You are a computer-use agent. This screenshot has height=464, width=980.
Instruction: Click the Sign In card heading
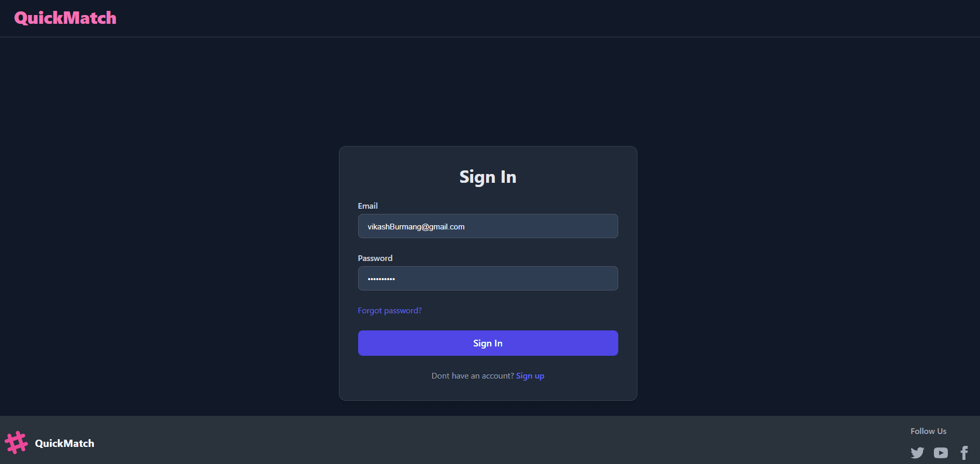[x=488, y=177]
